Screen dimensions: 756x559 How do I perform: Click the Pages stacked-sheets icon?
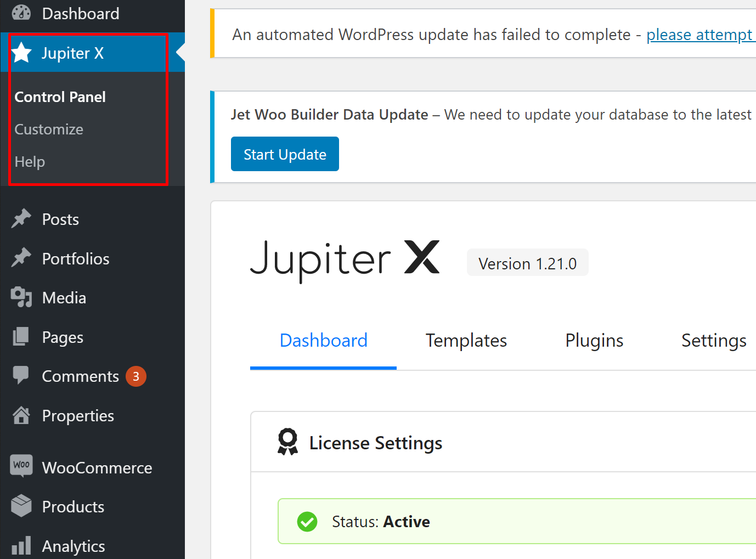click(21, 336)
